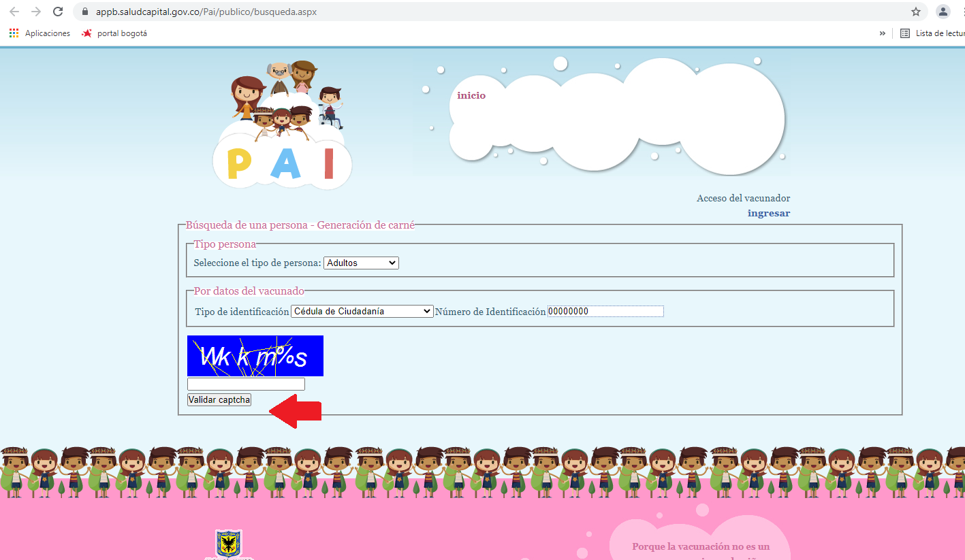Open the portal bogotá bookmark
Screen dimensions: 965x560
click(x=114, y=33)
